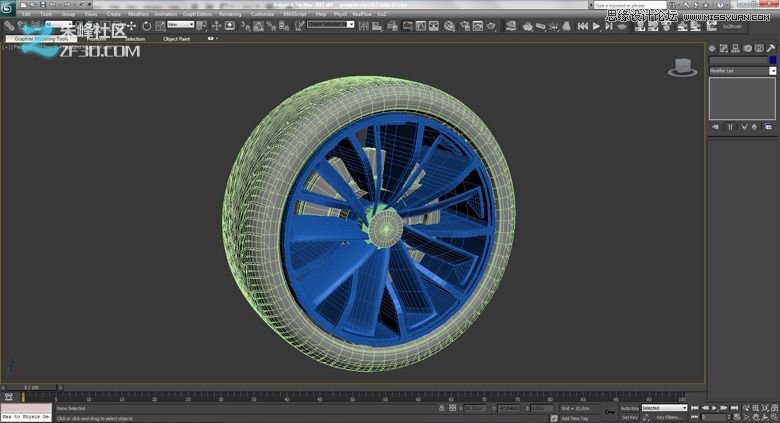Toggle the Auto Key animation mode
Screen dimensions: 780x423
pos(629,408)
